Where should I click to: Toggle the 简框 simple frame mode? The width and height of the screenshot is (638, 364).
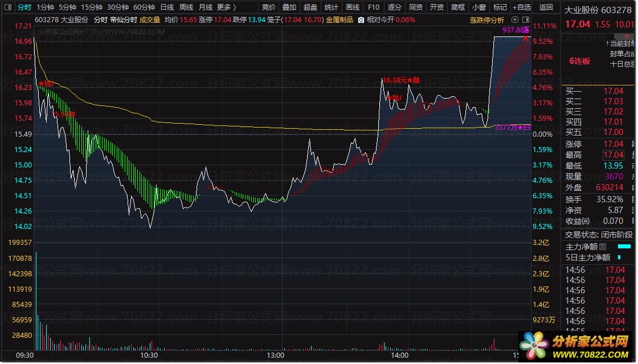pyautogui.click(x=458, y=7)
